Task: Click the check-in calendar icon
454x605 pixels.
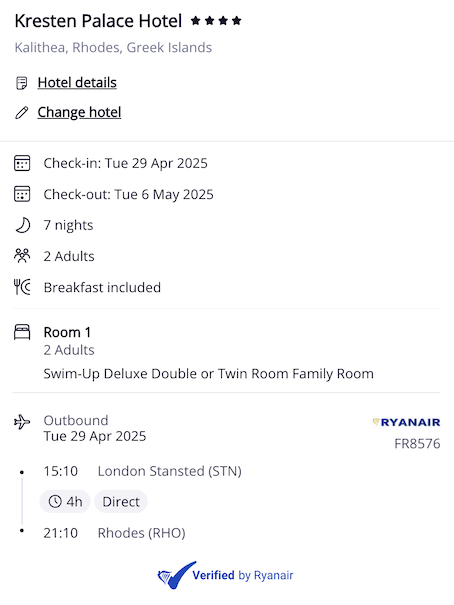Action: [x=22, y=163]
